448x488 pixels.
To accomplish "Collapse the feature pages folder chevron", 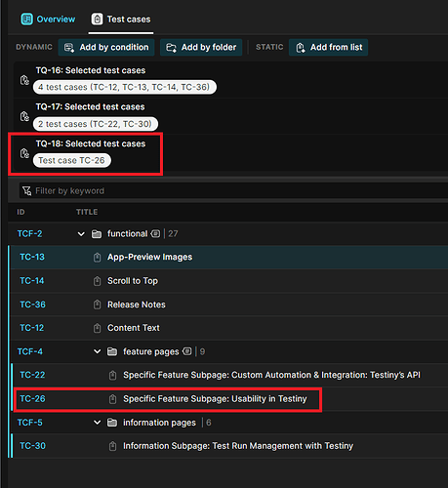I will tap(97, 351).
